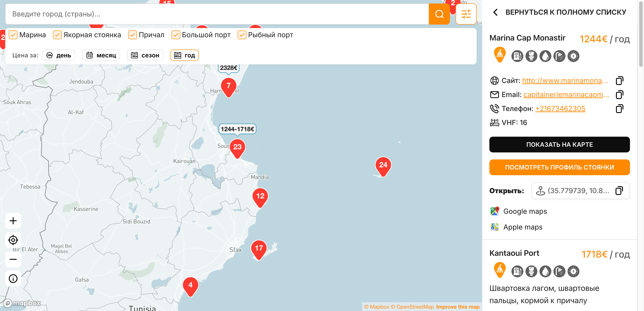Select the сезон price period tab
The width and height of the screenshot is (644, 311).
tap(145, 55)
